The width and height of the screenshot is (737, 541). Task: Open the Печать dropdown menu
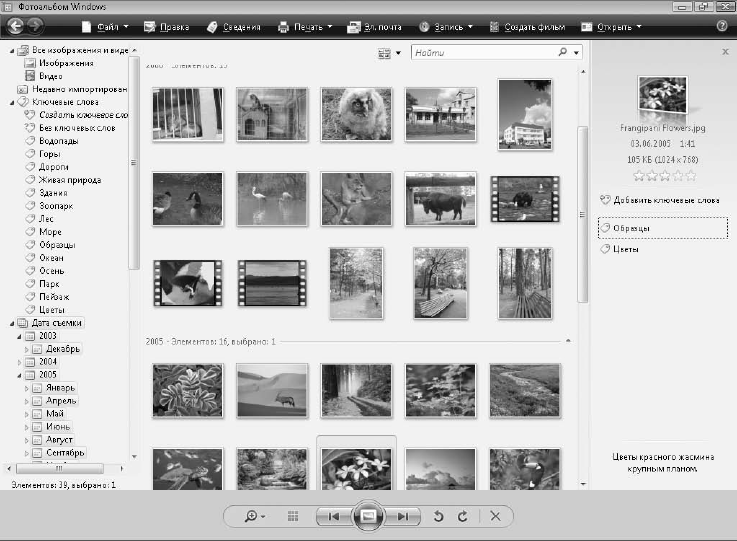click(311, 24)
